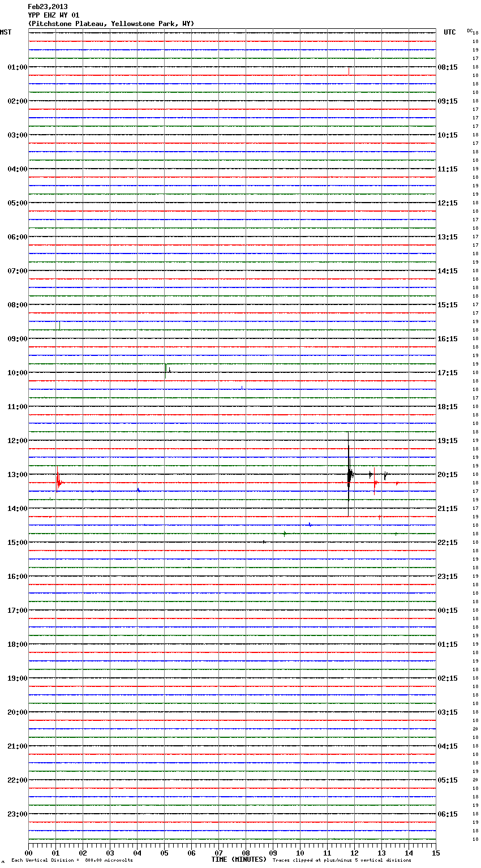Click the red seismic event after 13:00 near minute 1
481x868 pixels.
click(x=58, y=482)
